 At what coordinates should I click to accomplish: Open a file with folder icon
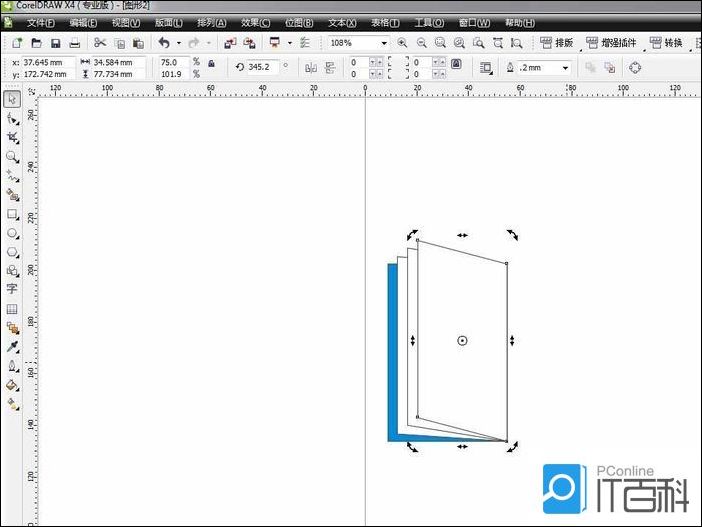click(36, 43)
